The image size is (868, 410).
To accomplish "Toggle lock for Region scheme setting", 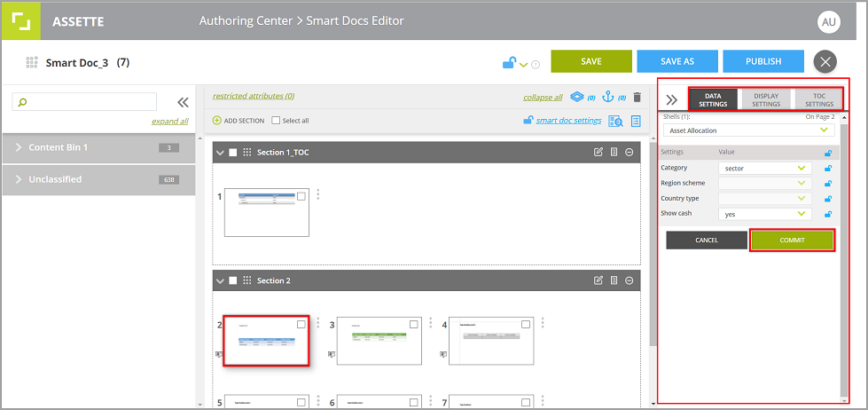I will tap(828, 184).
